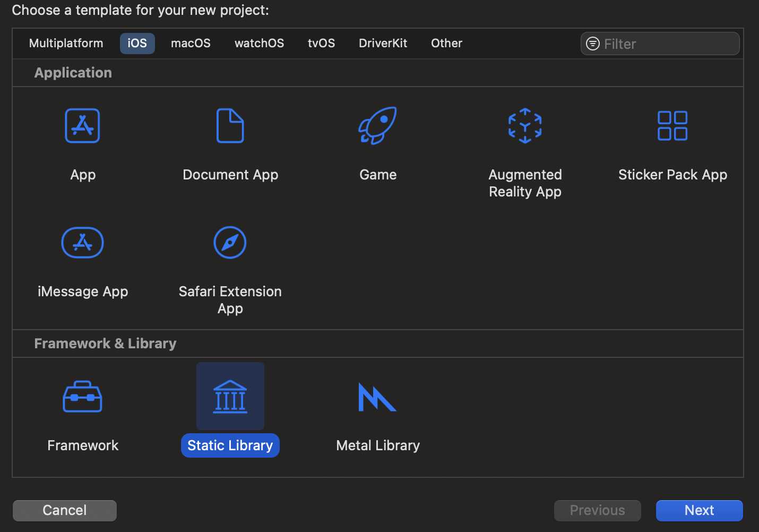Switch to the Multiplatform tab
Image resolution: width=759 pixels, height=532 pixels.
pyautogui.click(x=66, y=44)
